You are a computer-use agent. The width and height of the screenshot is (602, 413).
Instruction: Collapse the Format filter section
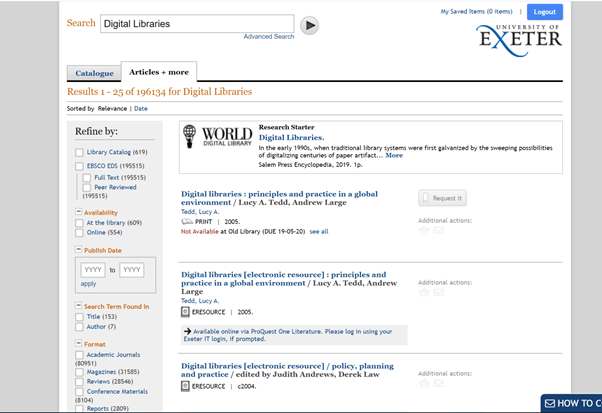(x=79, y=344)
